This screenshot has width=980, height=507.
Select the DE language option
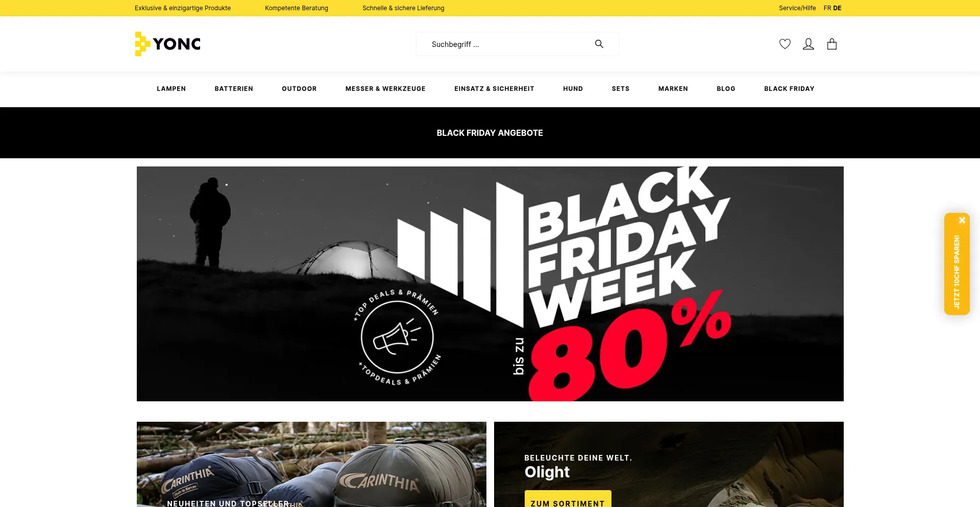838,8
